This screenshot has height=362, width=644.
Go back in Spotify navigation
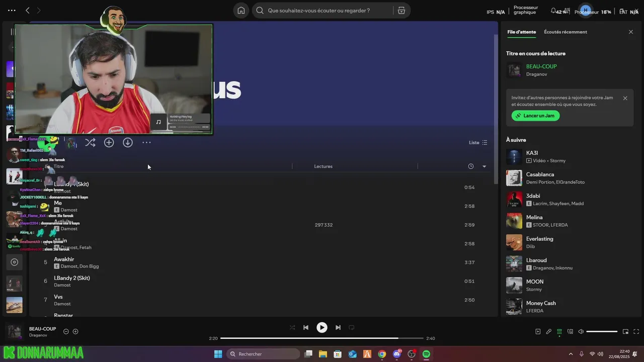point(28,10)
